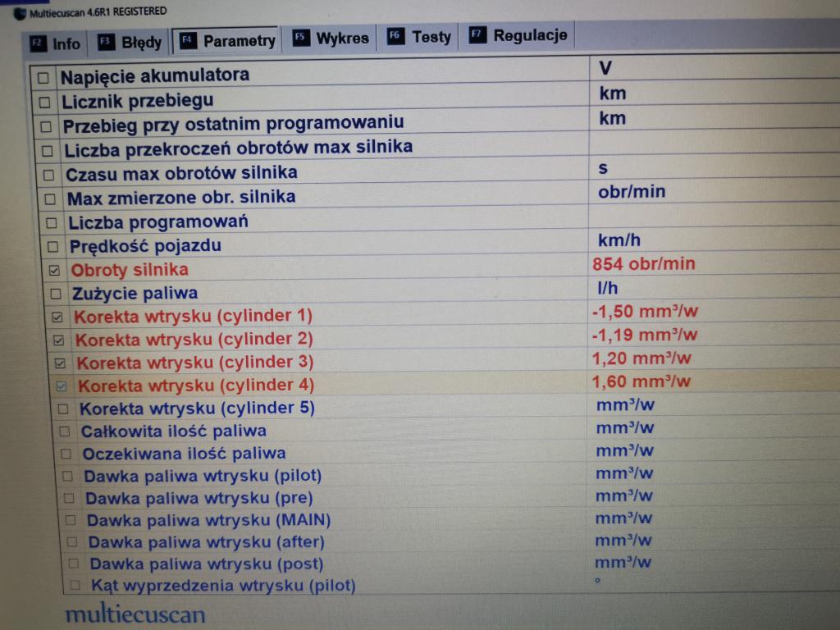Check the Licznik przebiegu box

(x=45, y=103)
